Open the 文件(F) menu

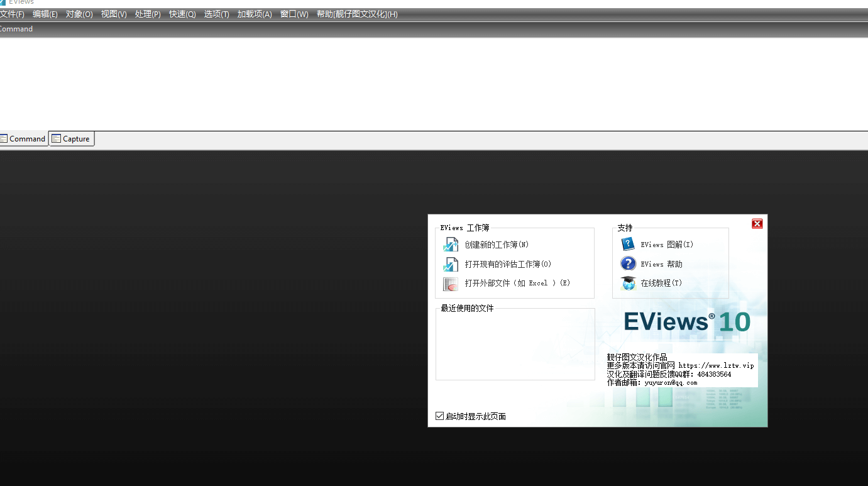(x=12, y=14)
